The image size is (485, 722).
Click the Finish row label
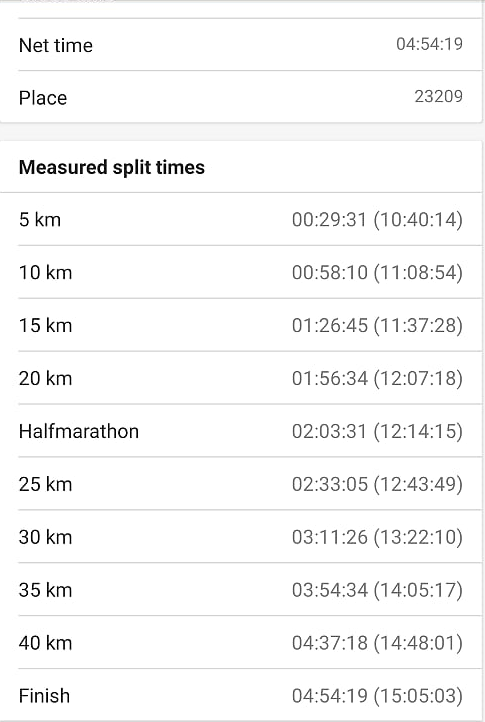point(44,696)
